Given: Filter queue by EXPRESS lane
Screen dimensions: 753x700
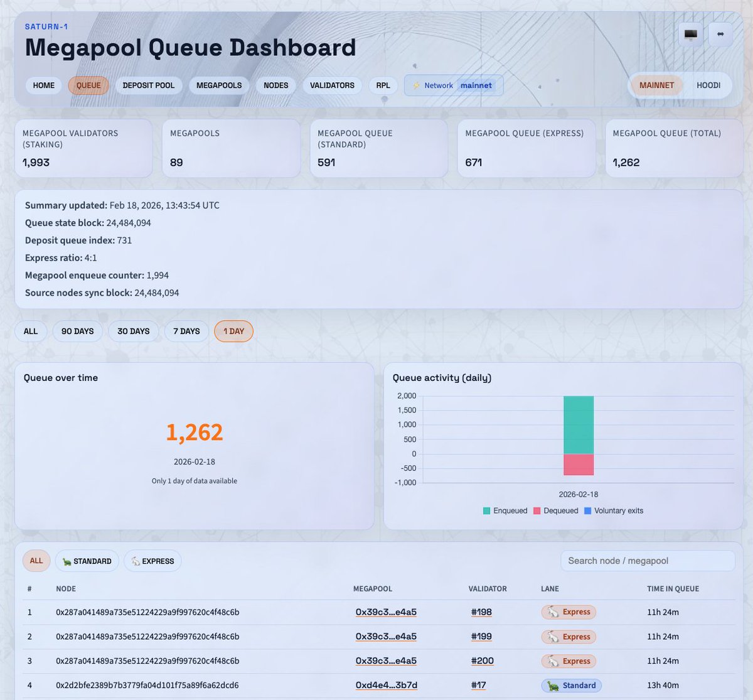Looking at the screenshot, I should pos(152,561).
